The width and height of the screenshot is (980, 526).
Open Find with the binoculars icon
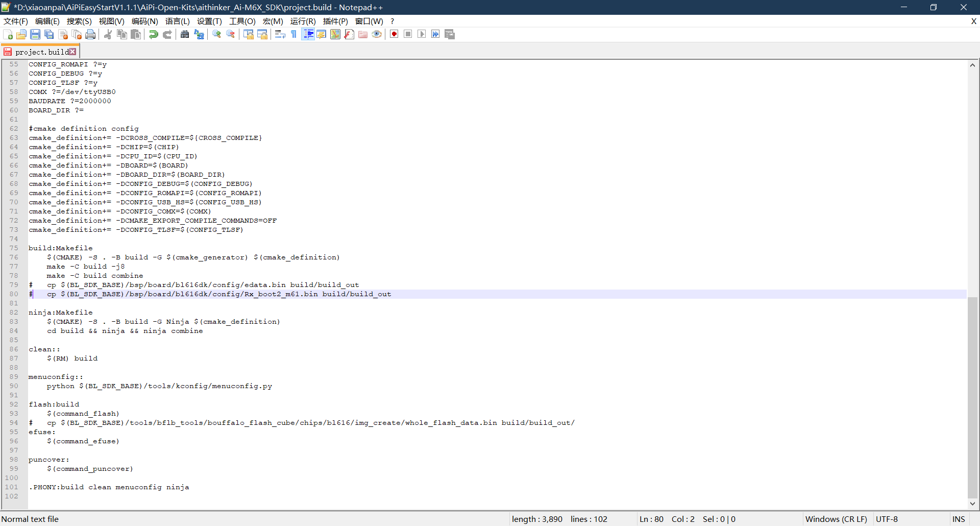[185, 34]
